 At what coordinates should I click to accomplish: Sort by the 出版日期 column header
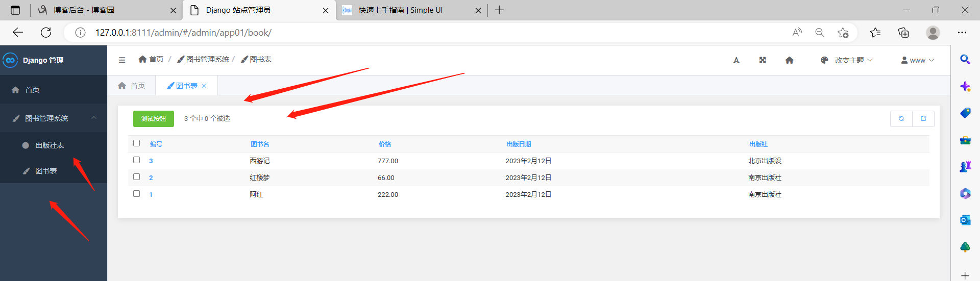point(519,144)
